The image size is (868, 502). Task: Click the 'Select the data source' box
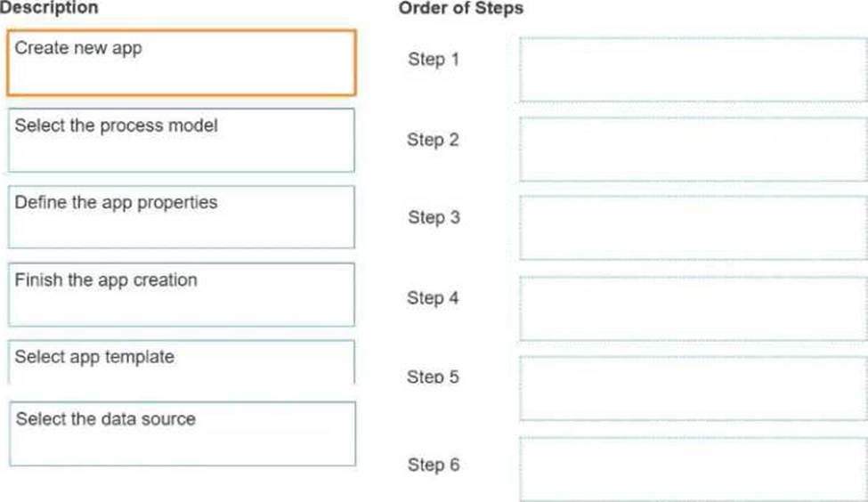click(x=181, y=433)
